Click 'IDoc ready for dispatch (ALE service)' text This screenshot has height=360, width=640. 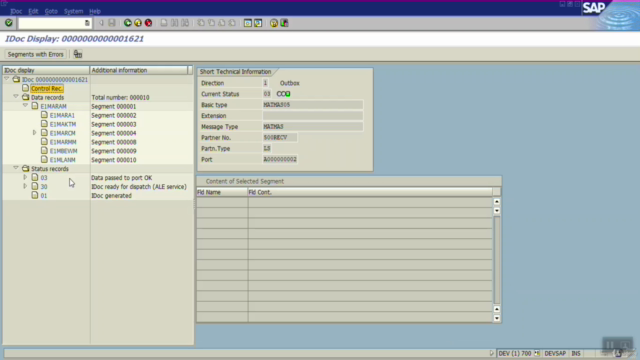(x=139, y=187)
